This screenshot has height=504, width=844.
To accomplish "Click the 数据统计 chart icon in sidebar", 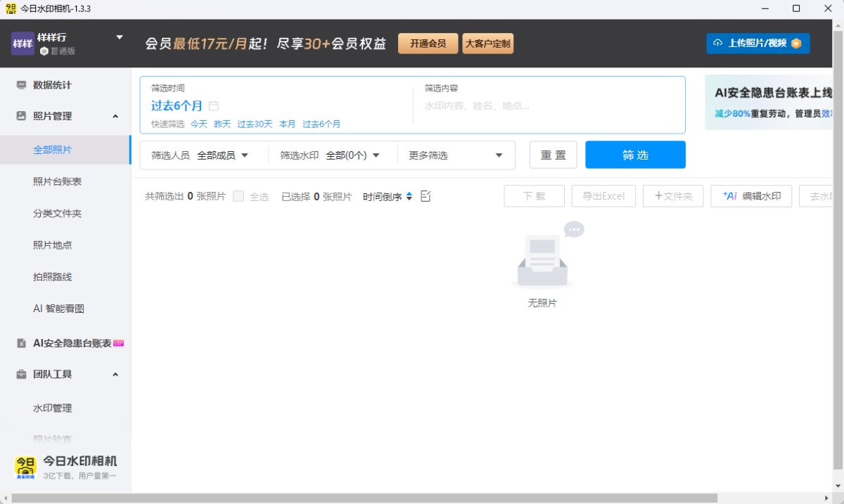I will (21, 85).
